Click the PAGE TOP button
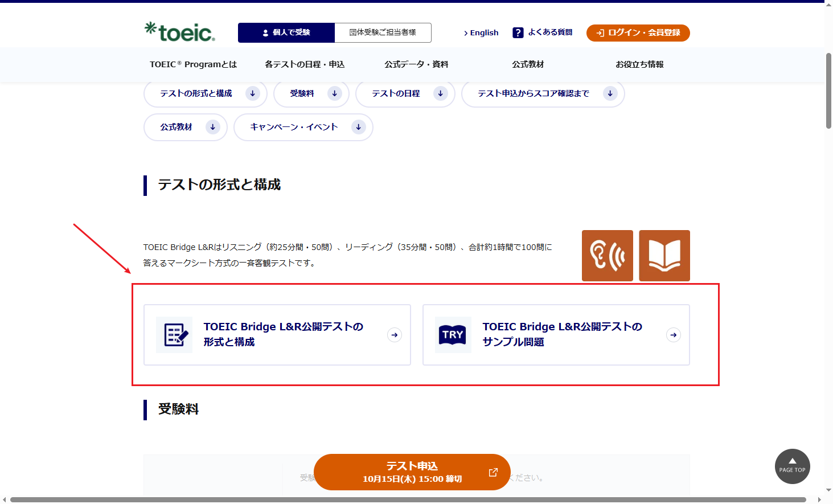This screenshot has width=833, height=504. [793, 466]
